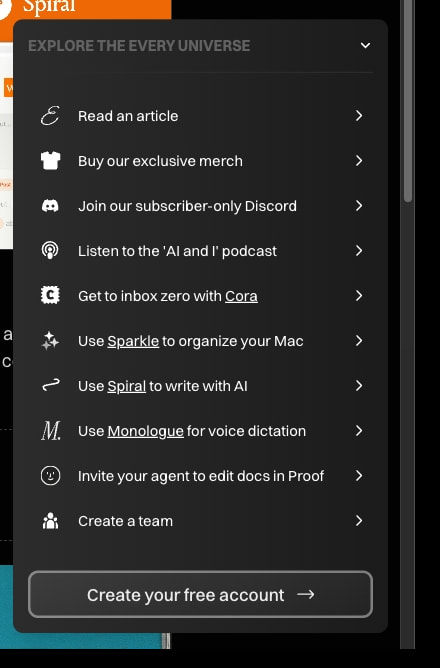Collapse the Explore the Every Universe panel
The image size is (440, 668).
(x=365, y=46)
